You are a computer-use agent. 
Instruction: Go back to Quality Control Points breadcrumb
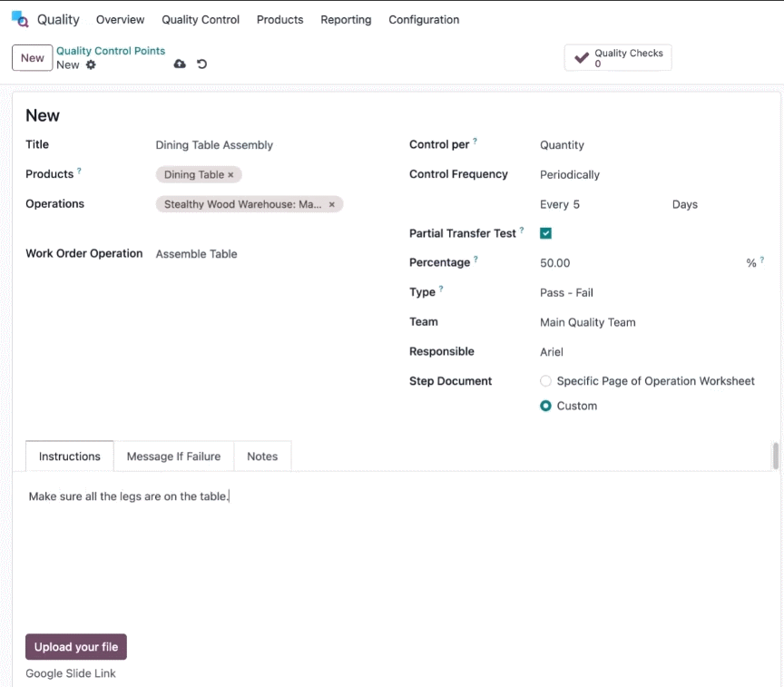pyautogui.click(x=111, y=51)
